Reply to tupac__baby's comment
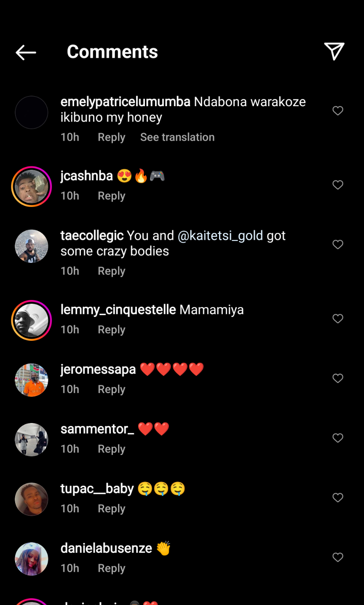This screenshot has height=605, width=364. point(112,509)
